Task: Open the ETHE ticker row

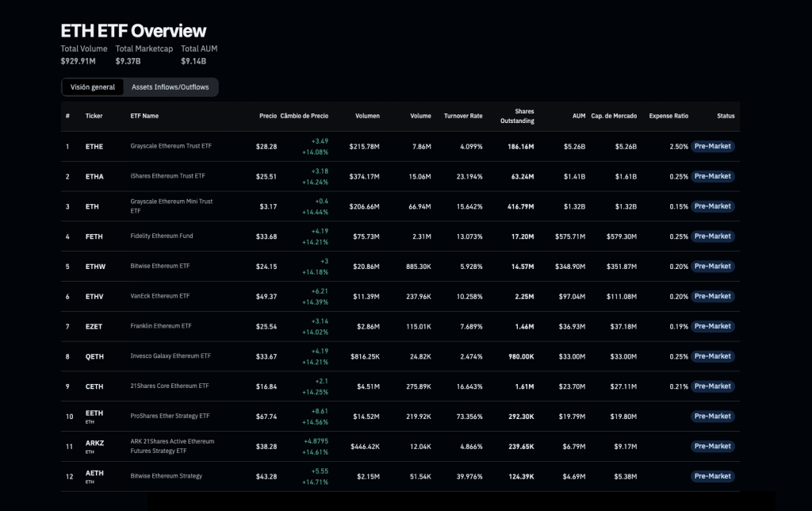Action: click(94, 147)
